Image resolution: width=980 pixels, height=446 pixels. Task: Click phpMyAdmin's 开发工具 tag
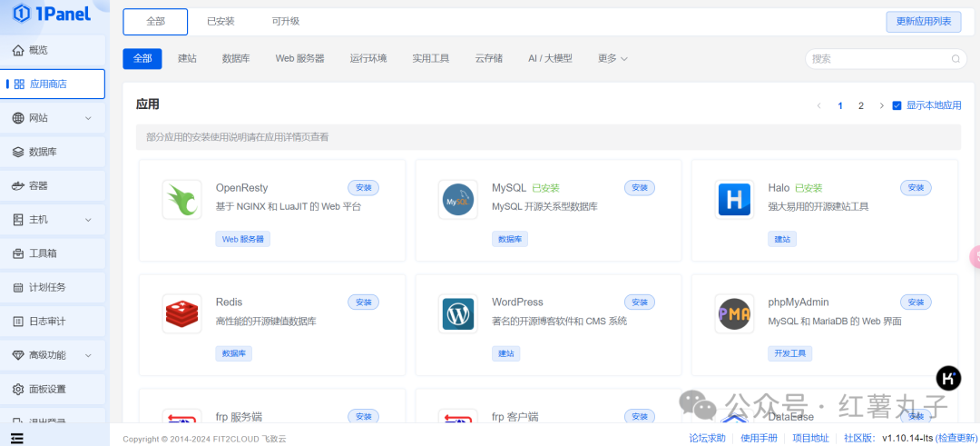coord(790,353)
